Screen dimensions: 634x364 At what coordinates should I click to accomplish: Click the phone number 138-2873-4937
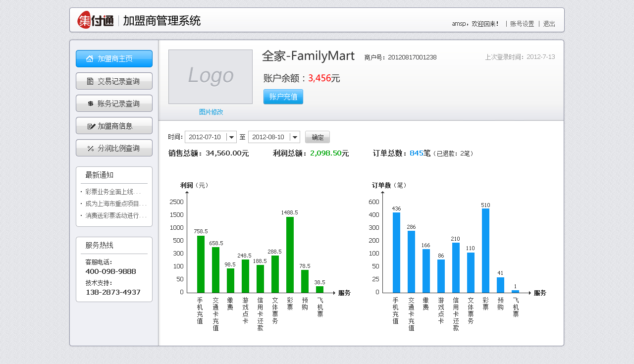point(113,292)
